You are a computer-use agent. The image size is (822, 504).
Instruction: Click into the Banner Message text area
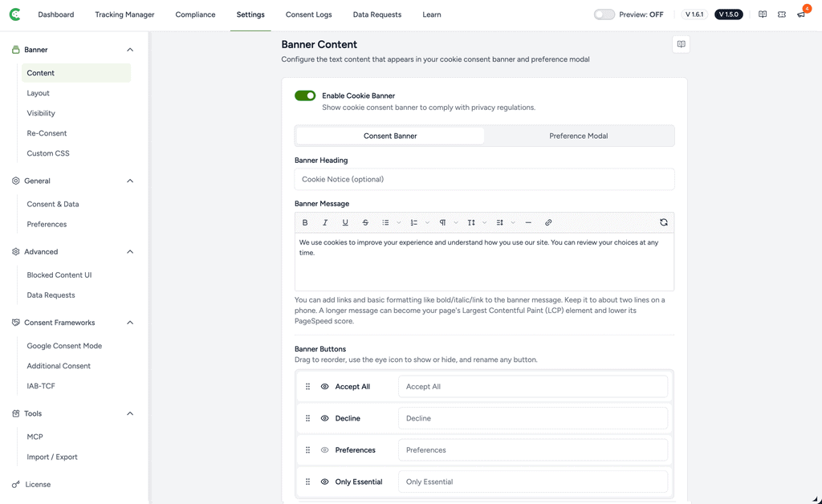484,262
